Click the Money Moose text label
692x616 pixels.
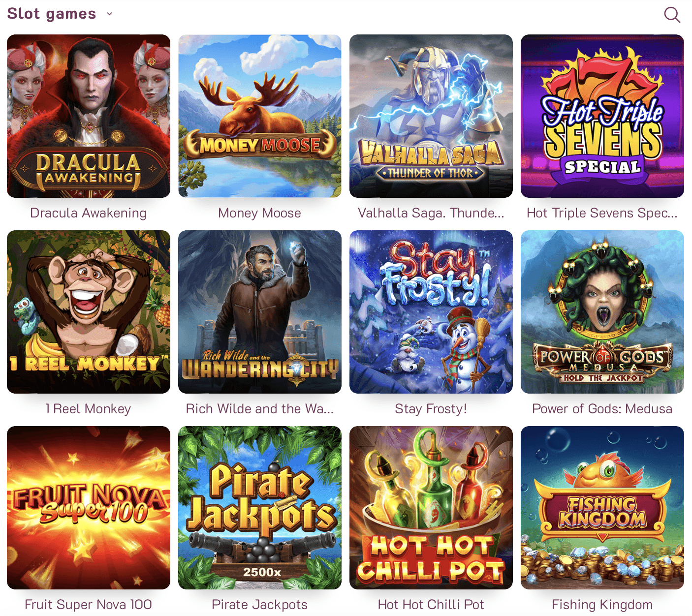[x=260, y=213]
